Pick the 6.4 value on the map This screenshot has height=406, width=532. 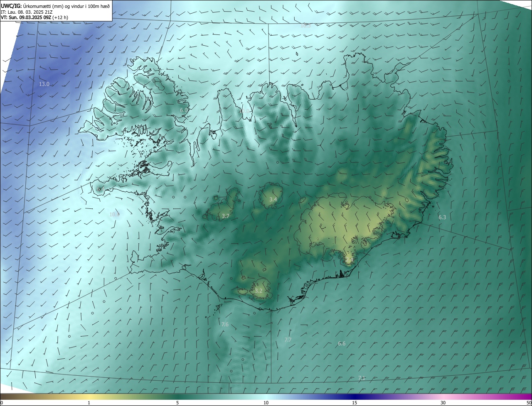[x=100, y=189]
